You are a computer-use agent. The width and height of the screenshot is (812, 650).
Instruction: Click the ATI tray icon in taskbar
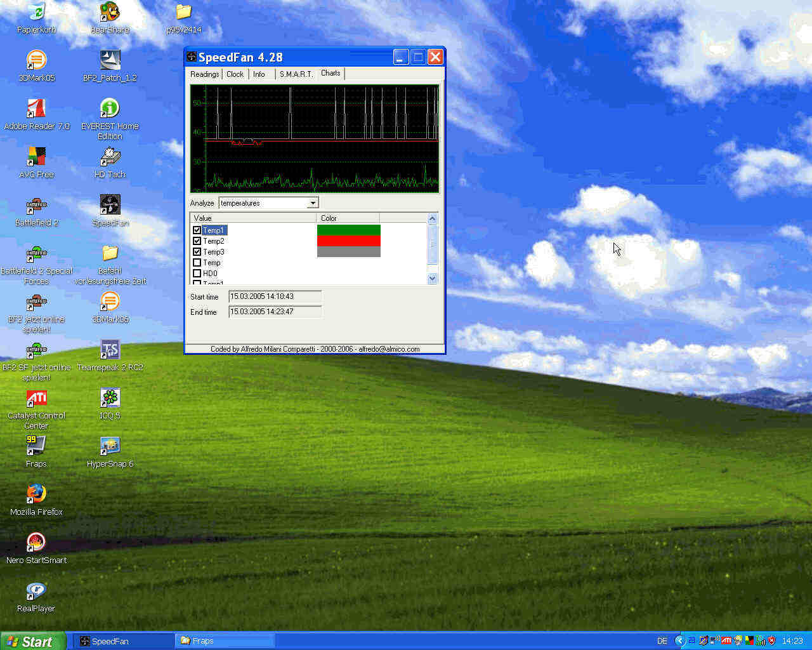(x=726, y=640)
